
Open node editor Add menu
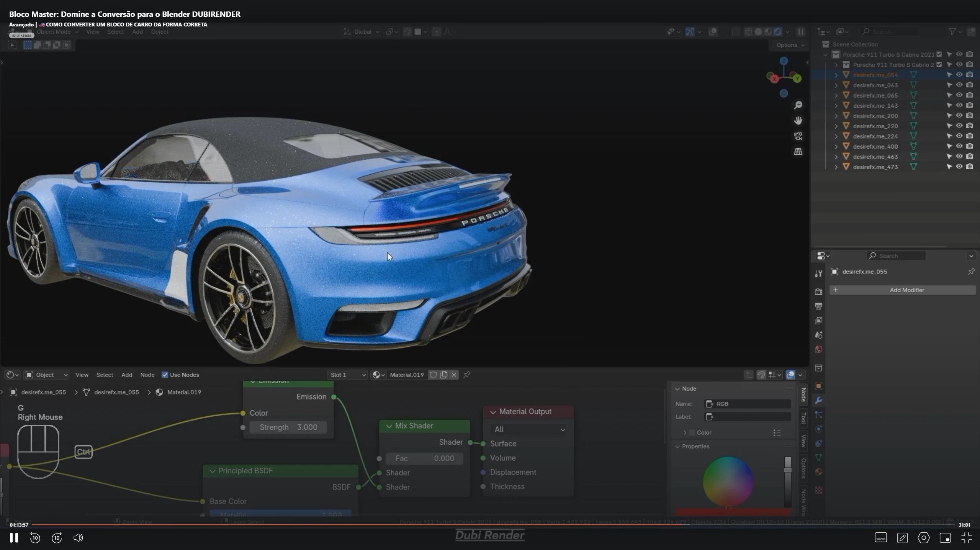[x=126, y=375]
